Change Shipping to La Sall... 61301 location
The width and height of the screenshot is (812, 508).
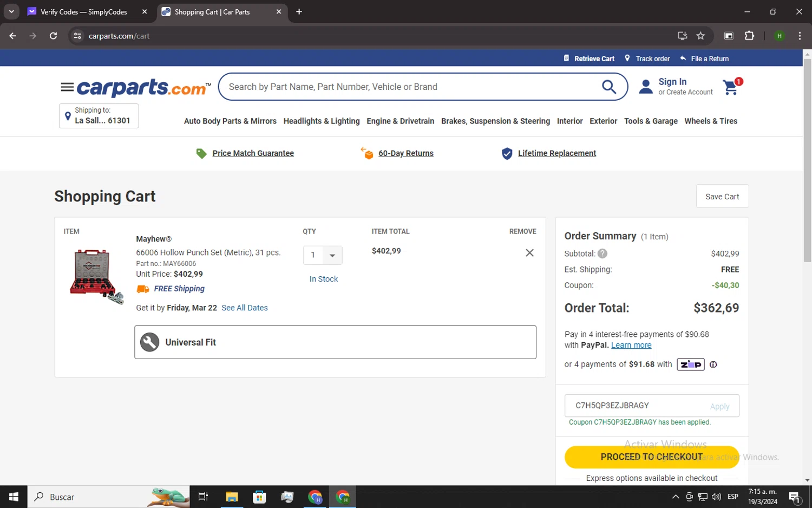(x=99, y=116)
